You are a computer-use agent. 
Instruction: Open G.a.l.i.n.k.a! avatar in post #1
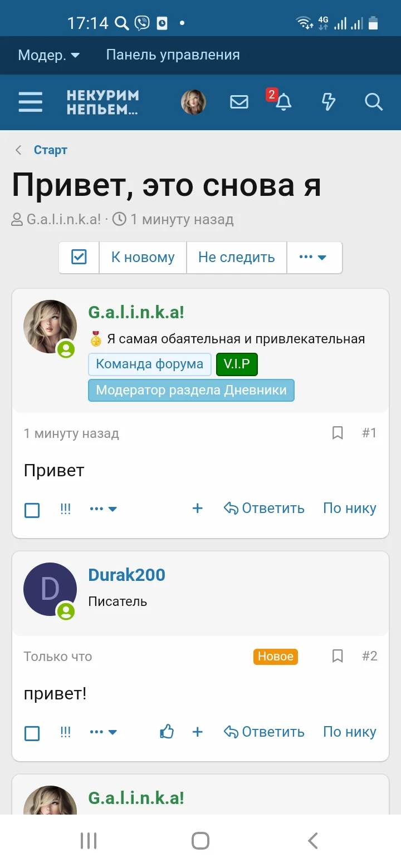point(50,327)
